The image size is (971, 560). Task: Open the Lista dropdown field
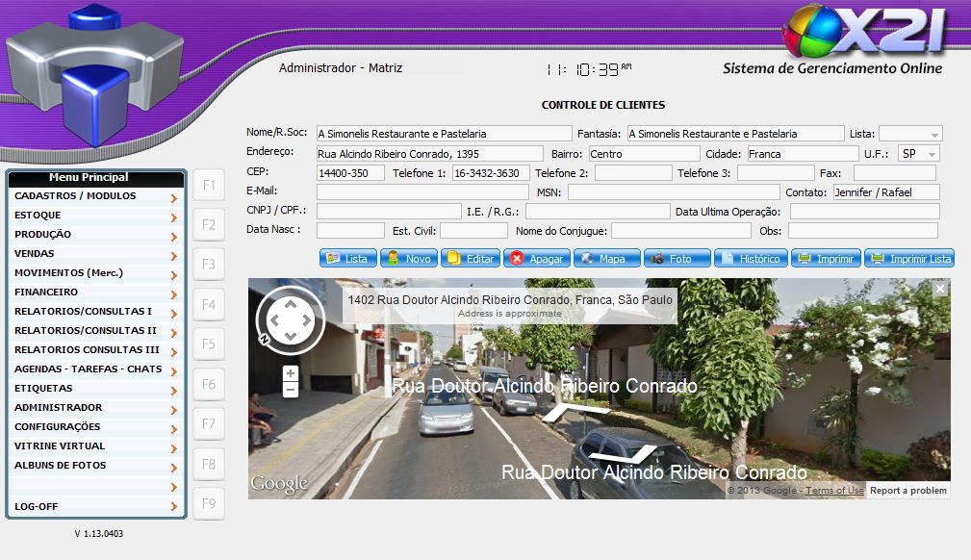[910, 135]
